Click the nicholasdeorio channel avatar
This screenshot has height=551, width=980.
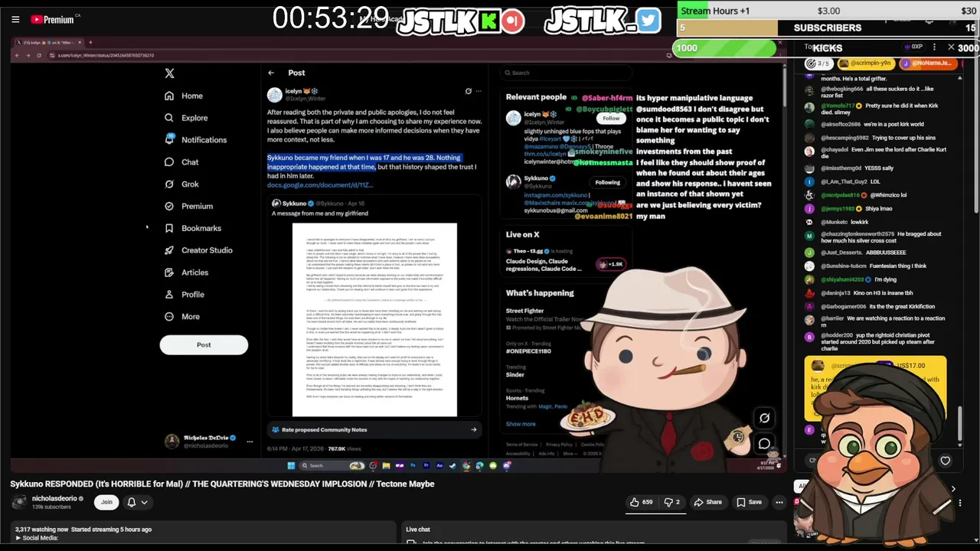point(19,503)
